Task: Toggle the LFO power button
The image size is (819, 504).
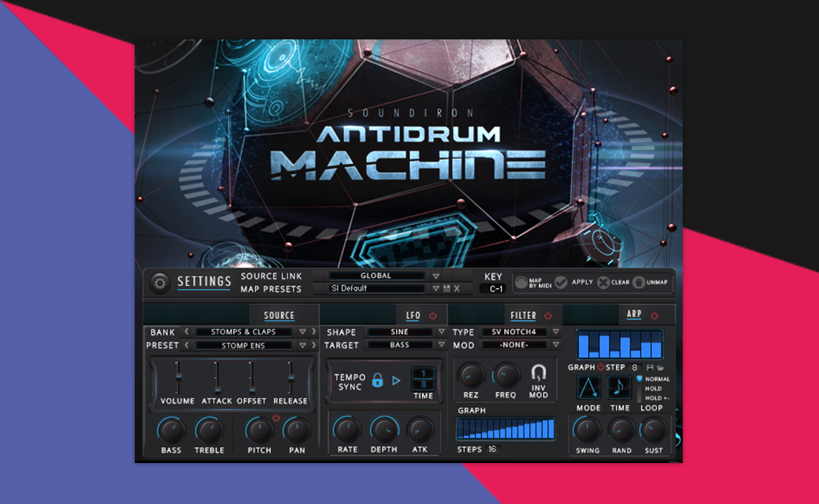Action: pos(433,316)
